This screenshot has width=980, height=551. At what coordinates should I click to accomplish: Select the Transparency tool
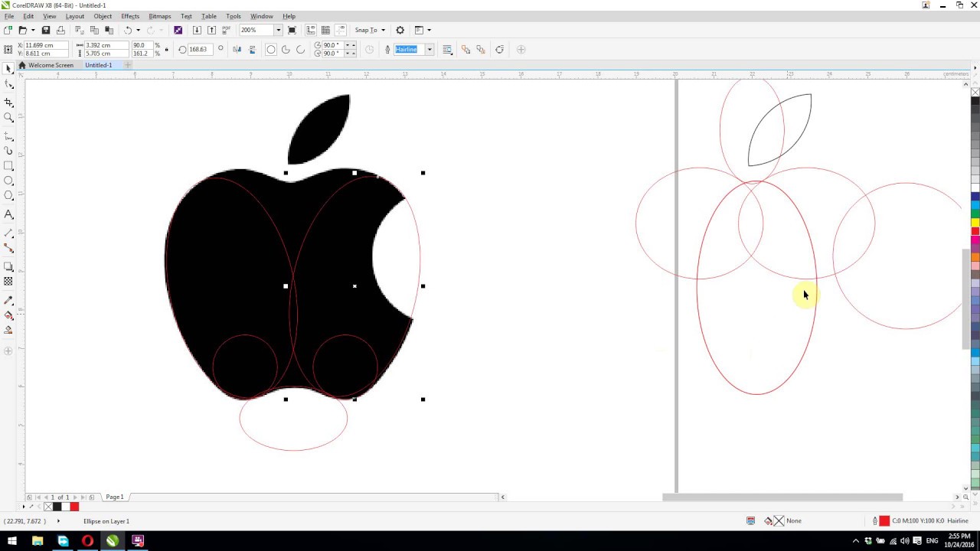pos(8,282)
